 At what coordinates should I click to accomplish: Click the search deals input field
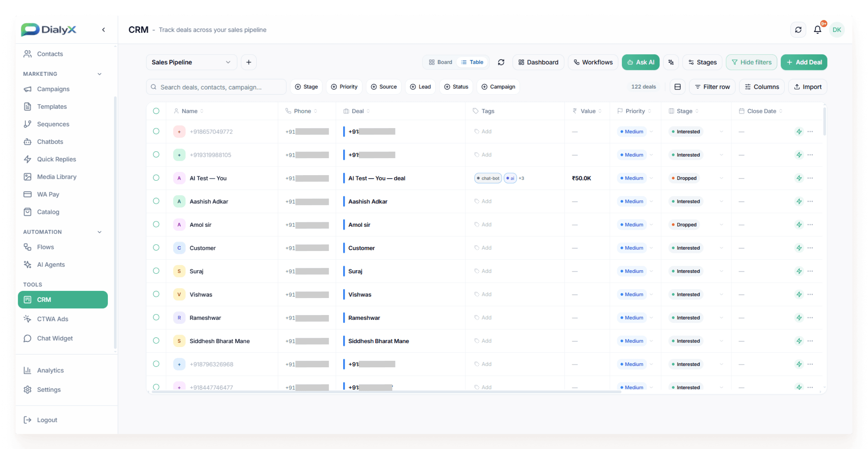[x=216, y=87]
